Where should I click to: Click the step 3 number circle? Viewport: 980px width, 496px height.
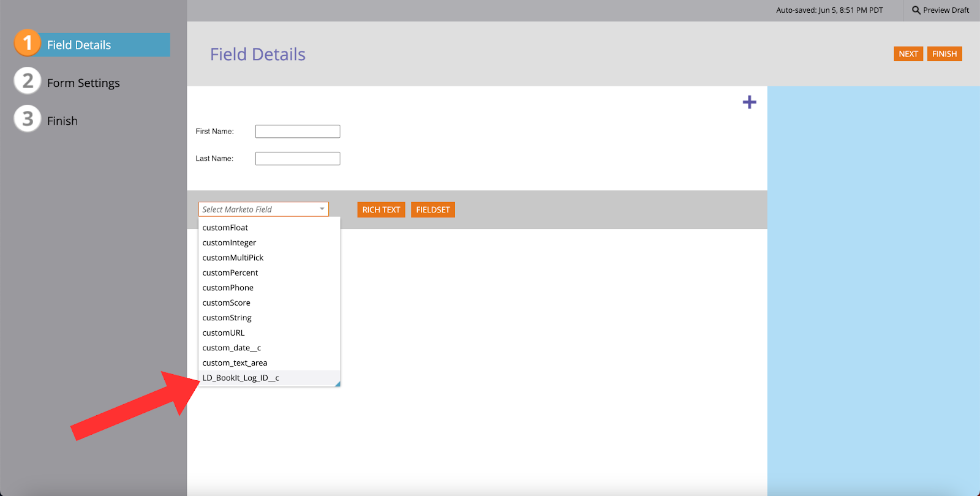pos(28,119)
